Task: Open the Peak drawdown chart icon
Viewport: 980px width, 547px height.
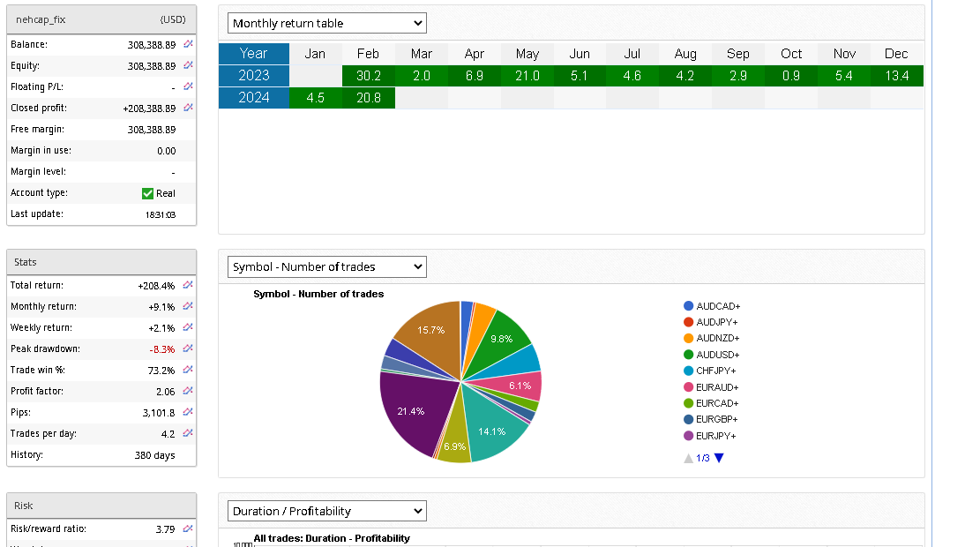Action: [188, 349]
